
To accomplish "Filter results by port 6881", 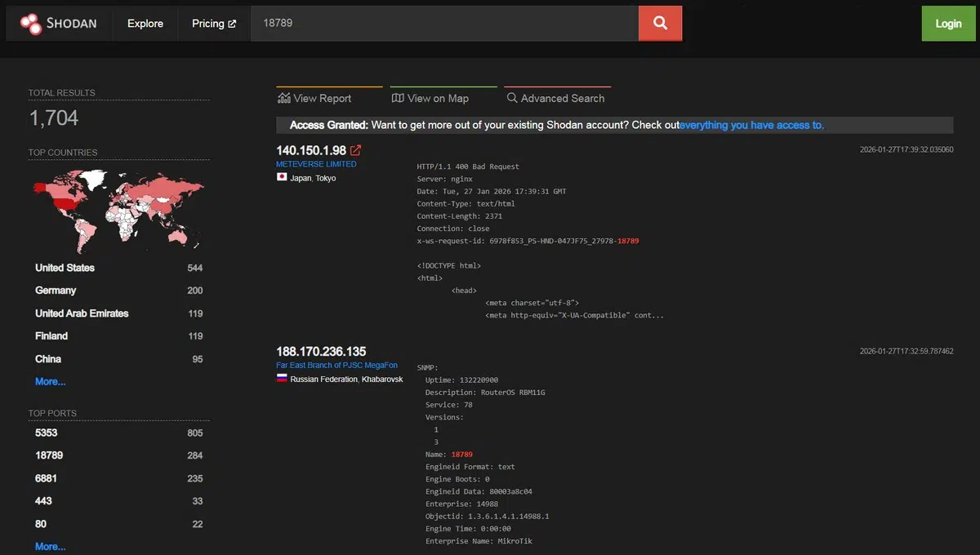I will (47, 478).
